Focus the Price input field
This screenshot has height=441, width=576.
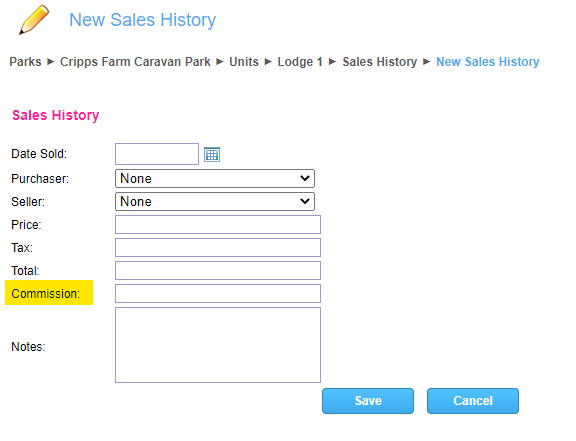point(218,225)
